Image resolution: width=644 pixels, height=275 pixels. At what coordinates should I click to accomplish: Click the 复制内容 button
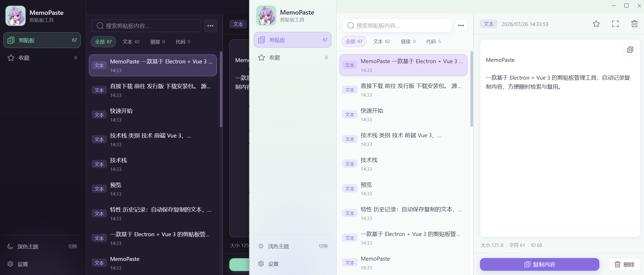(540, 264)
